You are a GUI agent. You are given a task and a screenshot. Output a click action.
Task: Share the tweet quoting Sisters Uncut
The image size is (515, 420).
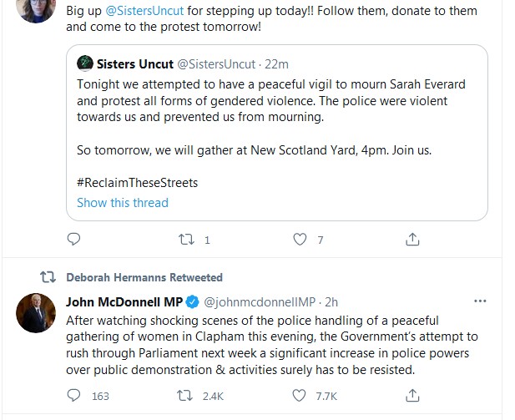pos(412,240)
